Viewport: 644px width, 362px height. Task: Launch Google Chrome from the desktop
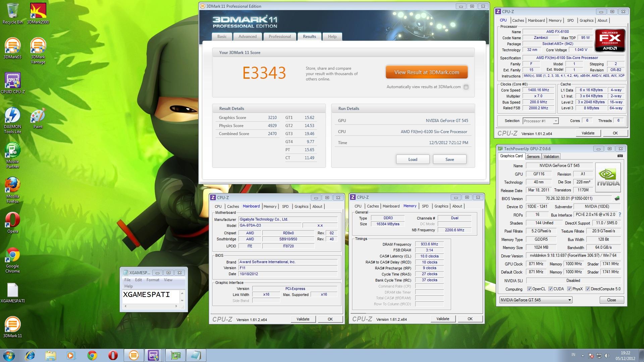click(x=12, y=260)
